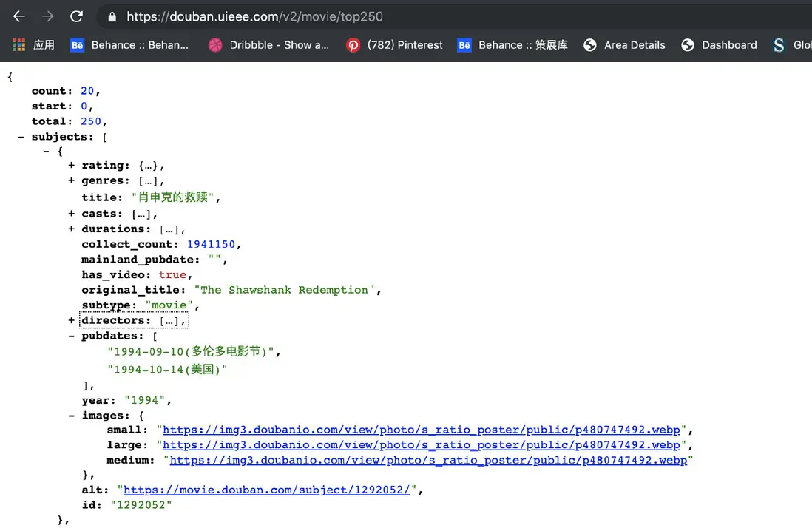Click the subjects key label

point(62,138)
